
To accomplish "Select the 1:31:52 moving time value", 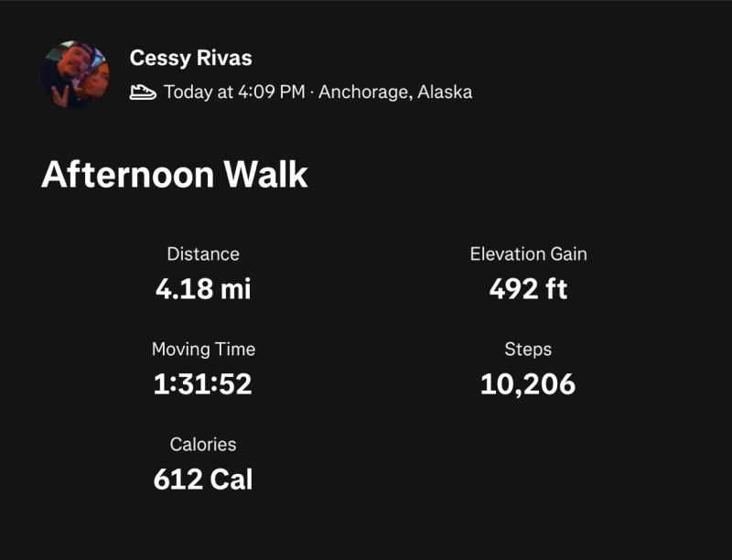I will coord(202,384).
